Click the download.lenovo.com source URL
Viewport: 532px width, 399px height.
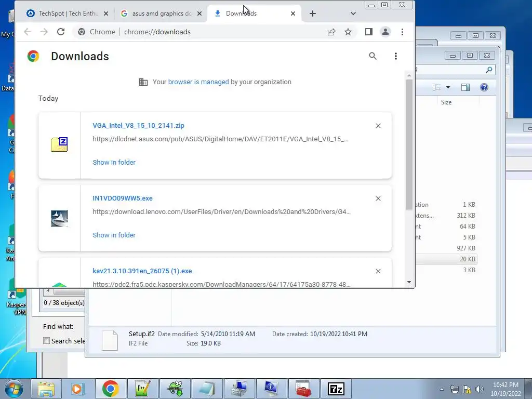click(221, 212)
